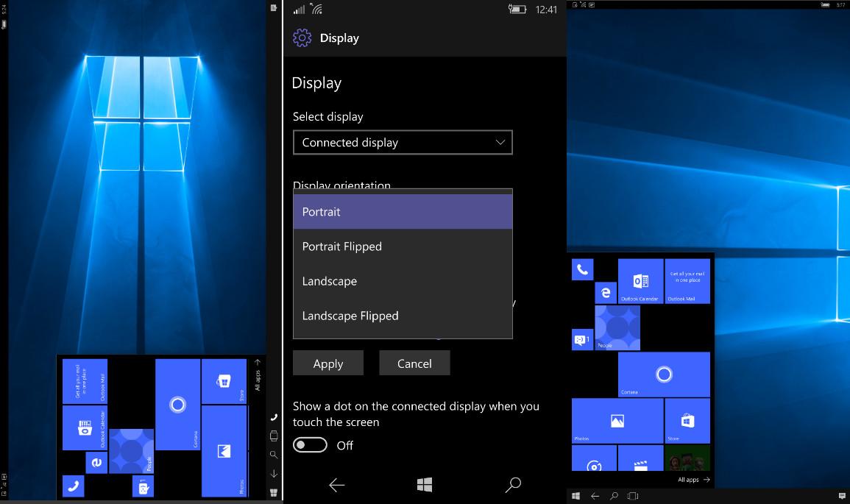Tap the signal strength indicator on the phone
This screenshot has width=850, height=504.
pos(300,10)
